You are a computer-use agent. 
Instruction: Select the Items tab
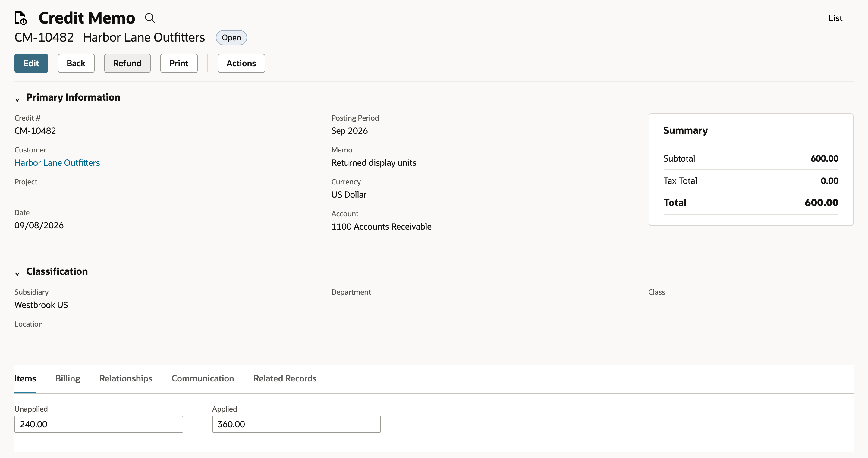tap(25, 378)
